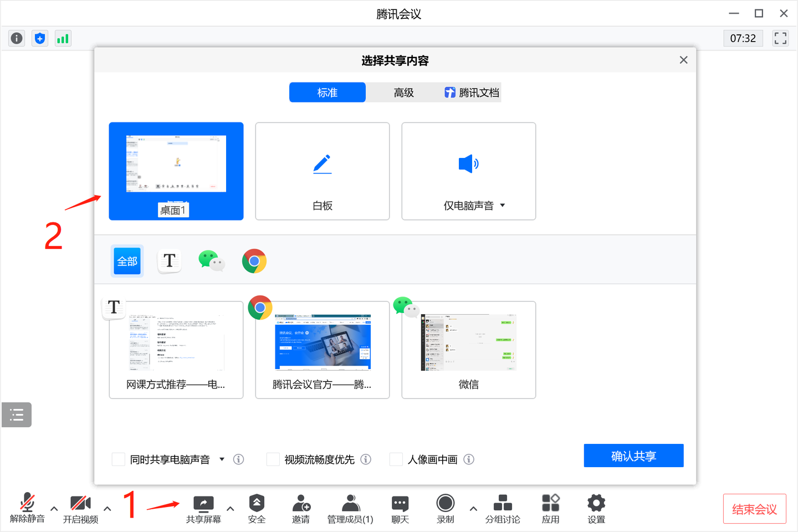798x532 pixels.
Task: Enable 人像画中画 option
Action: tap(396, 459)
